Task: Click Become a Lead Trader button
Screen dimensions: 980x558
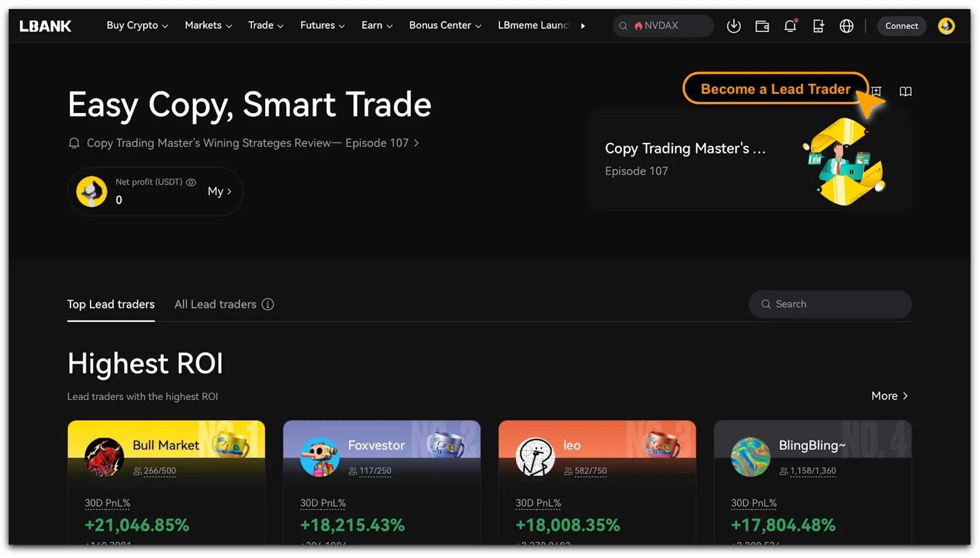Action: (x=776, y=89)
